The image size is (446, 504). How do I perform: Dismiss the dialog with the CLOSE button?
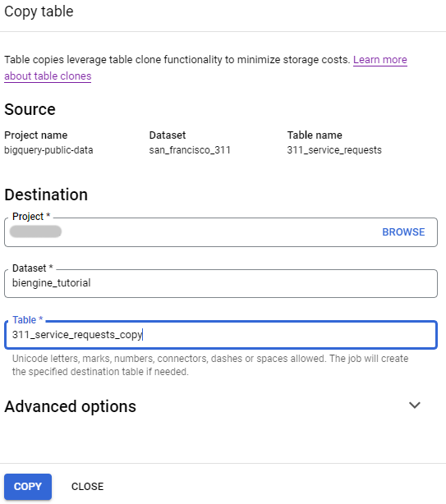87,486
